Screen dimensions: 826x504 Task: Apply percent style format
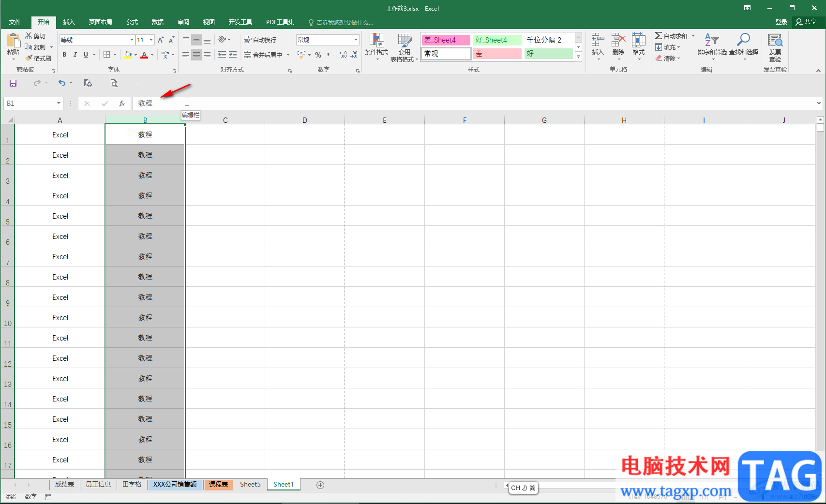(318, 55)
